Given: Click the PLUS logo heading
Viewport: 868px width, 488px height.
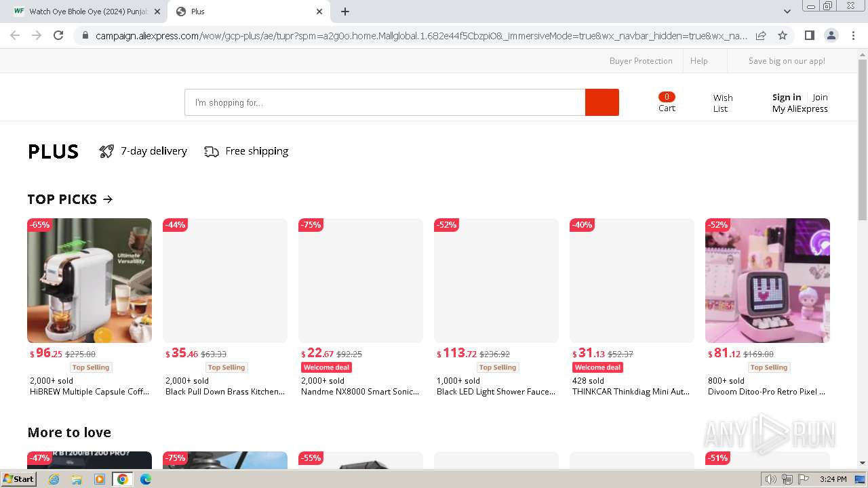Looking at the screenshot, I should [53, 151].
